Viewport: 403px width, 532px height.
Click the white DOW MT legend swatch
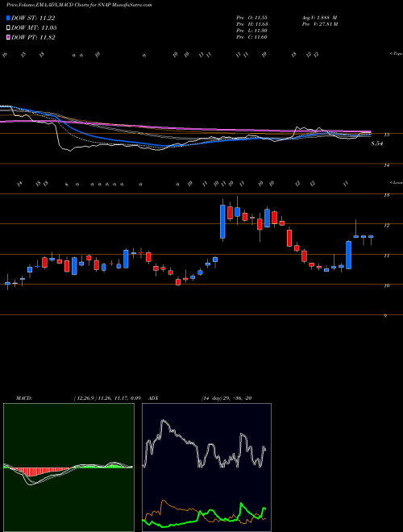pos(8,28)
